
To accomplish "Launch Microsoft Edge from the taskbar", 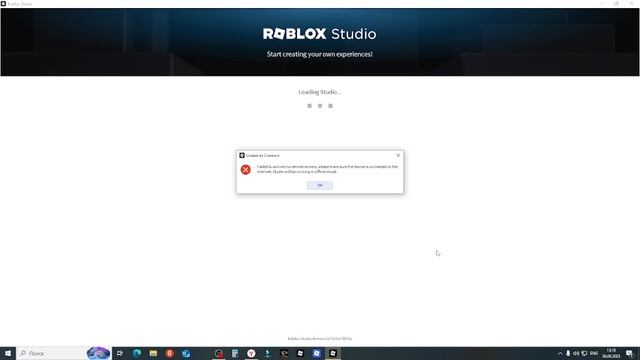I will click(137, 353).
